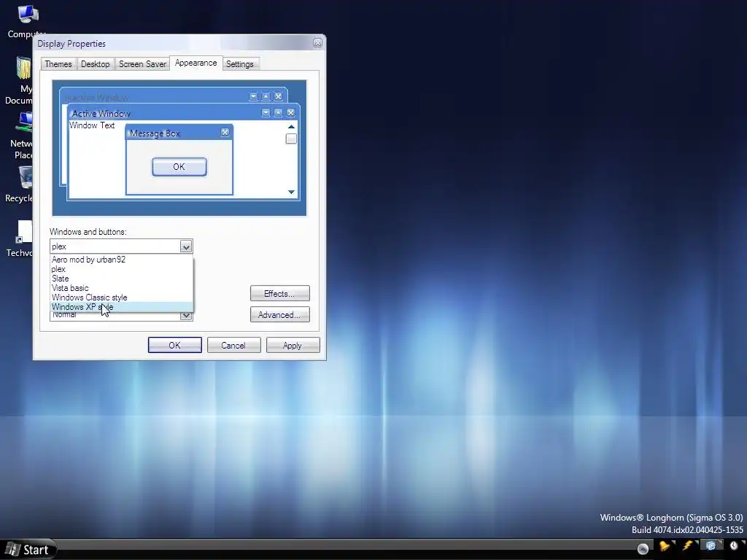Click the blue swirl tray icon
This screenshot has width=747, height=560.
pos(711,546)
